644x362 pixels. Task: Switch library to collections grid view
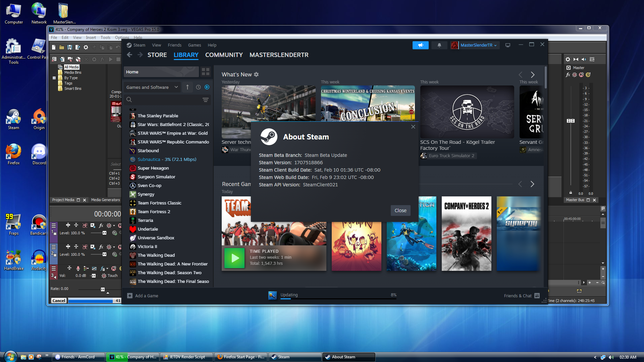205,72
